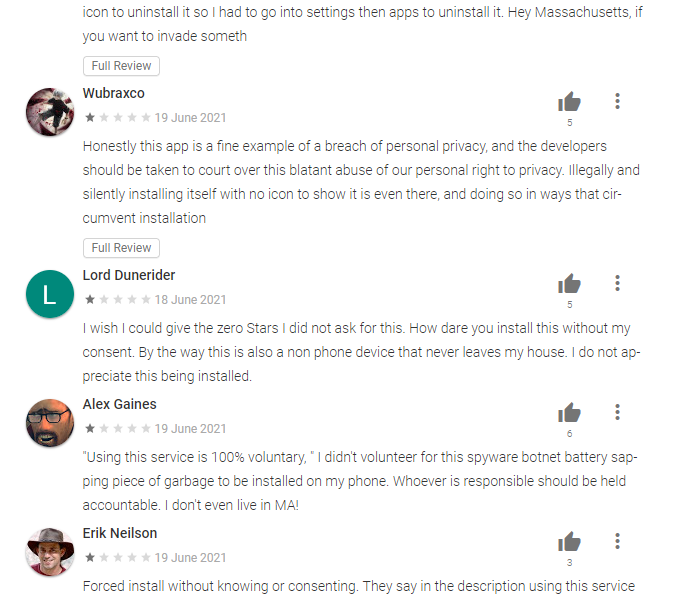Like Wubraxco's review with thumbs up
This screenshot has width=675, height=600.
(569, 102)
